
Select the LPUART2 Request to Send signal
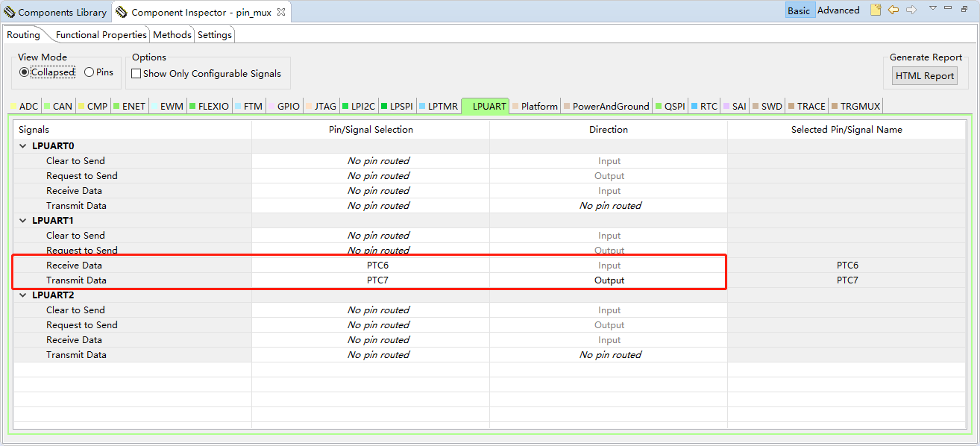pos(82,325)
